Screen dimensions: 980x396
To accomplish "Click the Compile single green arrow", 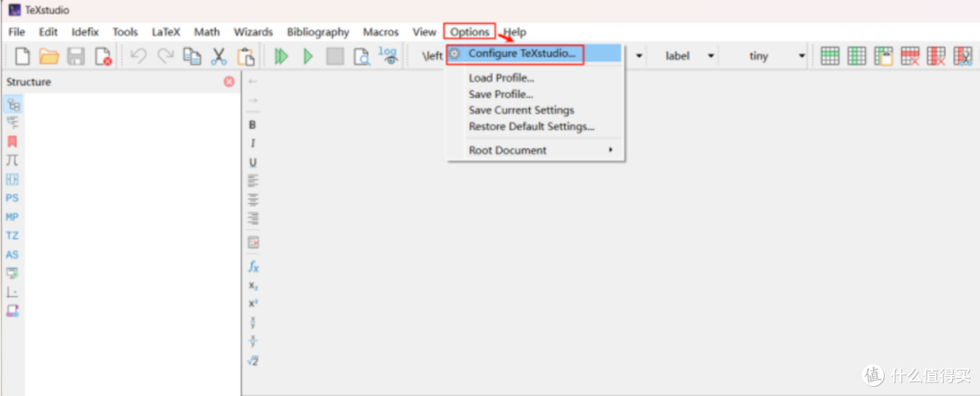I will click(309, 56).
